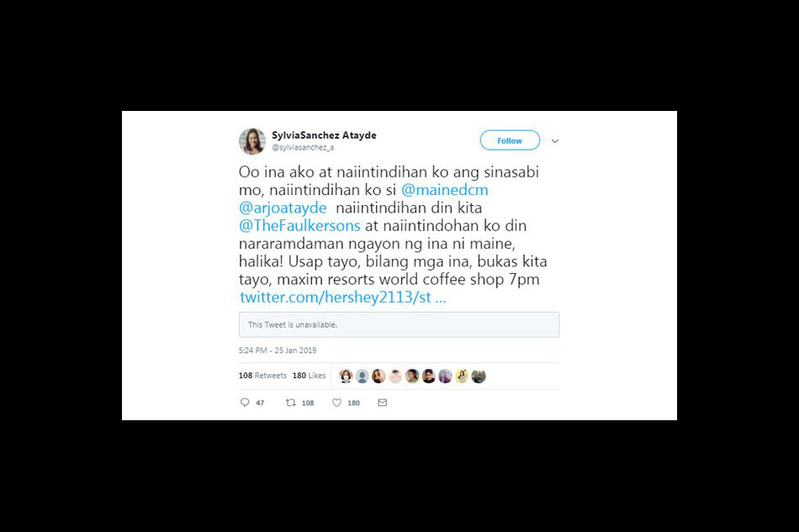Expand the tweet options chevron menu
The width and height of the screenshot is (799, 532).
click(x=555, y=141)
